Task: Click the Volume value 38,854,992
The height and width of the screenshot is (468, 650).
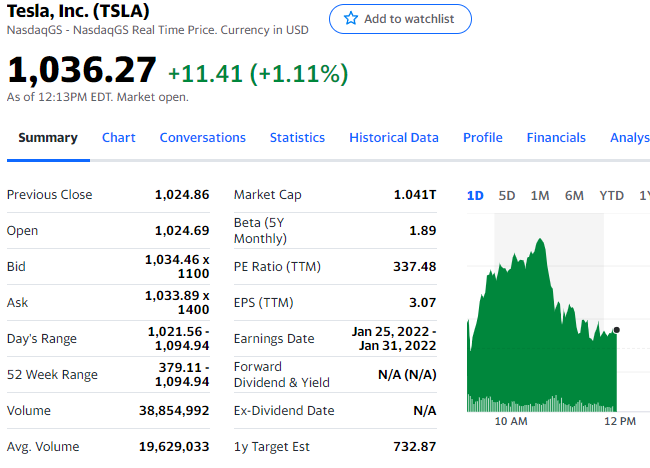Action: coord(174,411)
